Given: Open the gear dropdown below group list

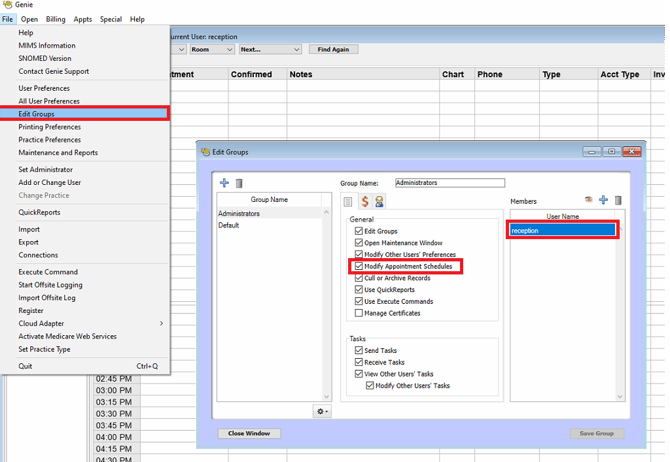Looking at the screenshot, I should pos(323,411).
